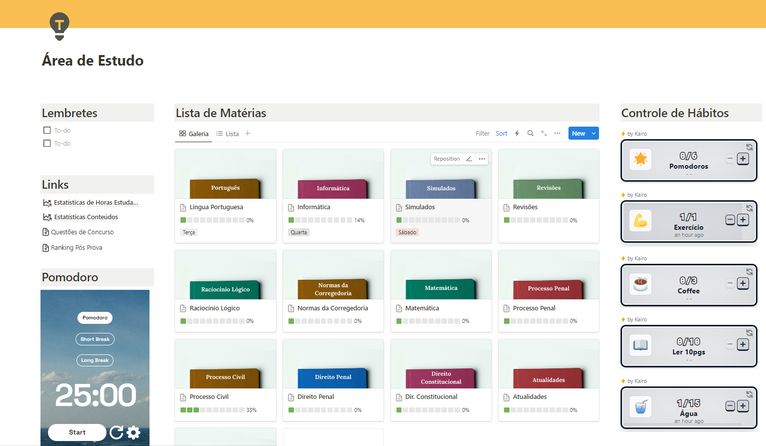Screen dimensions: 766x446
Task: Click the lightning automation icon
Action: (x=517, y=133)
